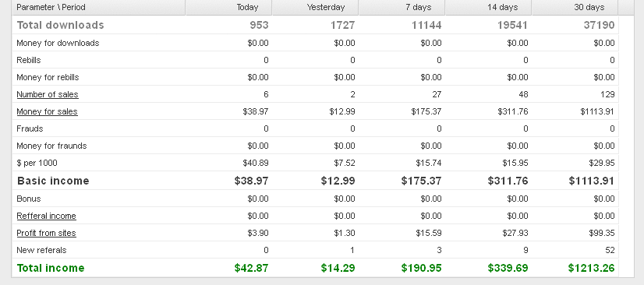The image size is (644, 285).
Task: Click the Total downloads row label
Action: [60, 25]
